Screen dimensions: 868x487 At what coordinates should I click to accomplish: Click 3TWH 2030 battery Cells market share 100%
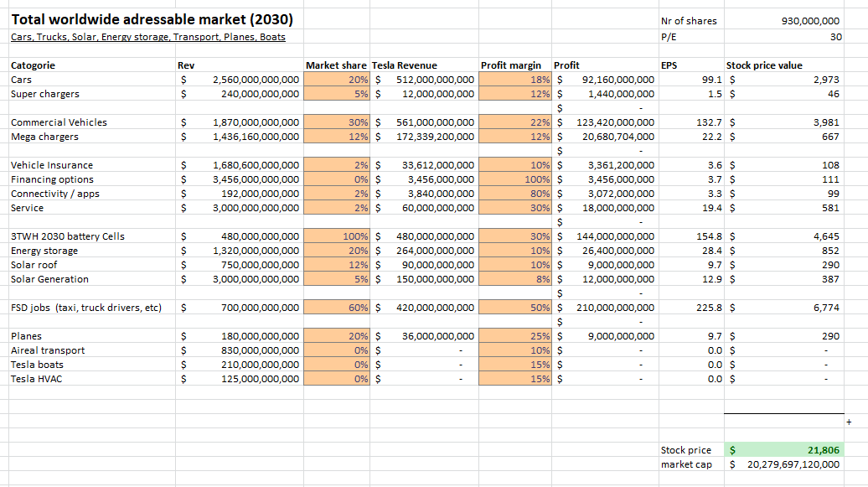tap(337, 236)
